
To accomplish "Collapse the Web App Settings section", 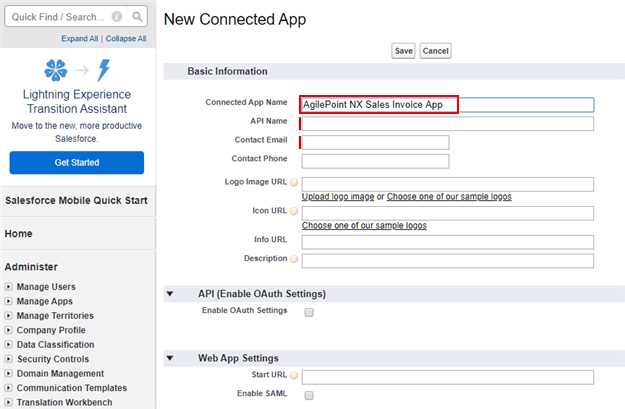I will point(170,358).
